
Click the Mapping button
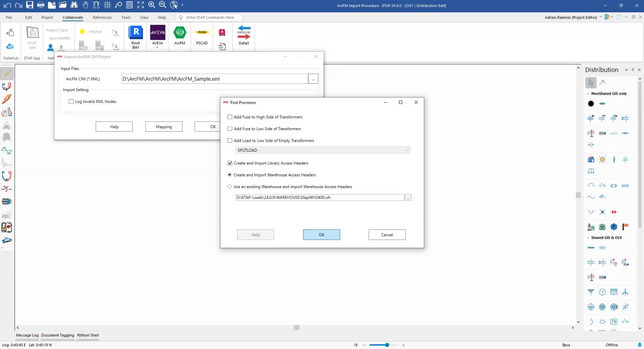(164, 127)
